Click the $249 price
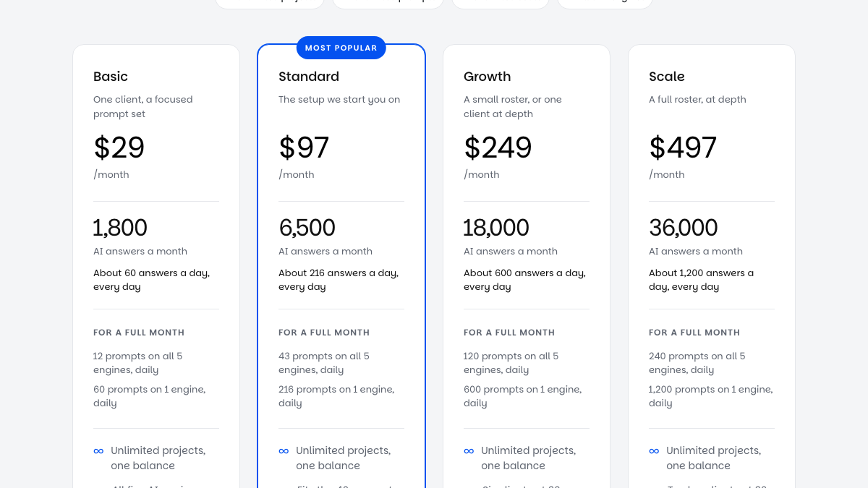The image size is (868, 488). tap(498, 147)
